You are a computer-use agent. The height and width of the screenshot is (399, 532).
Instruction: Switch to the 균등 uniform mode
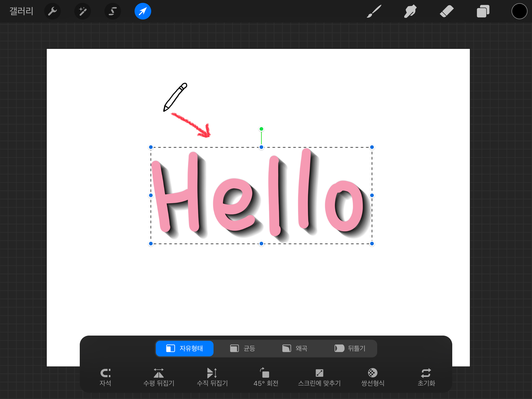tap(243, 348)
